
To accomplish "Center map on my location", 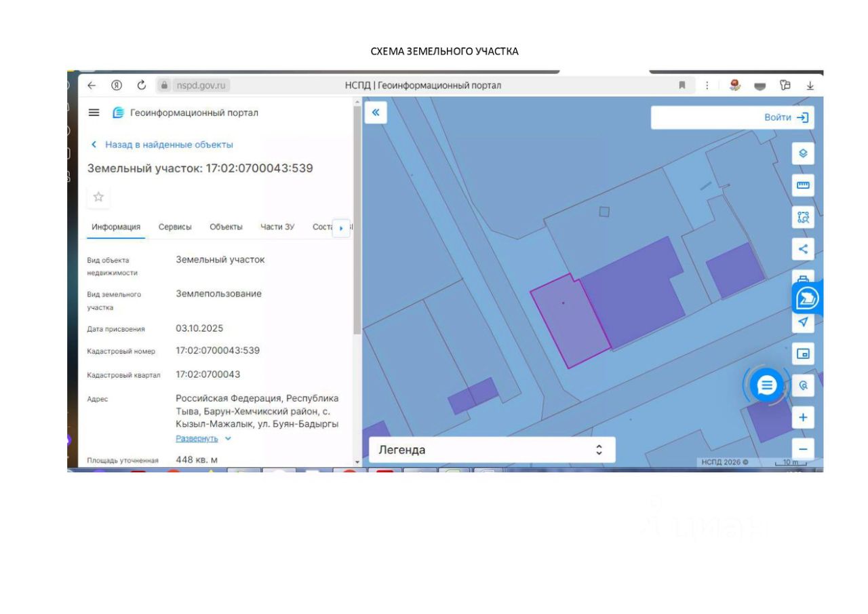I will [803, 322].
